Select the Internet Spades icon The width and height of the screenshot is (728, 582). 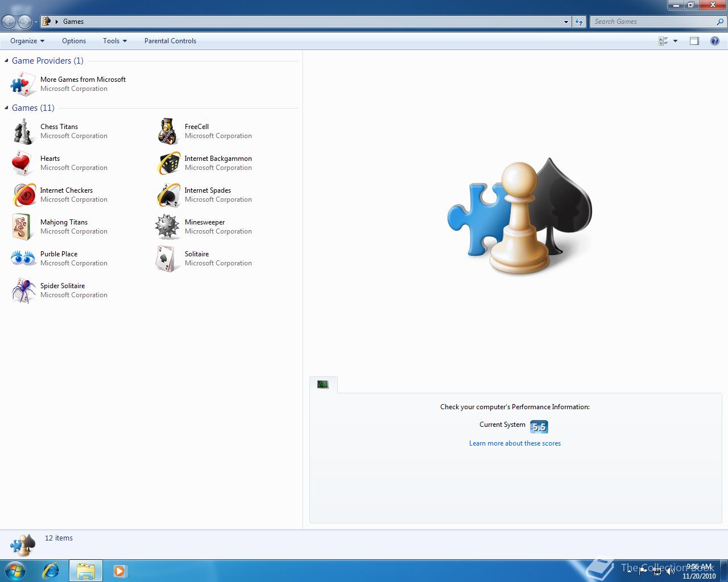pyautogui.click(x=168, y=195)
